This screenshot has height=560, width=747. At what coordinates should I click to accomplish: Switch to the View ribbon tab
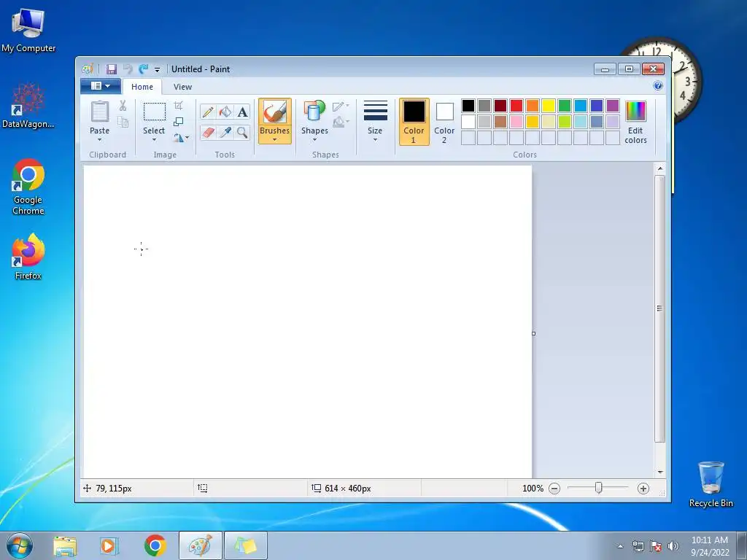182,87
